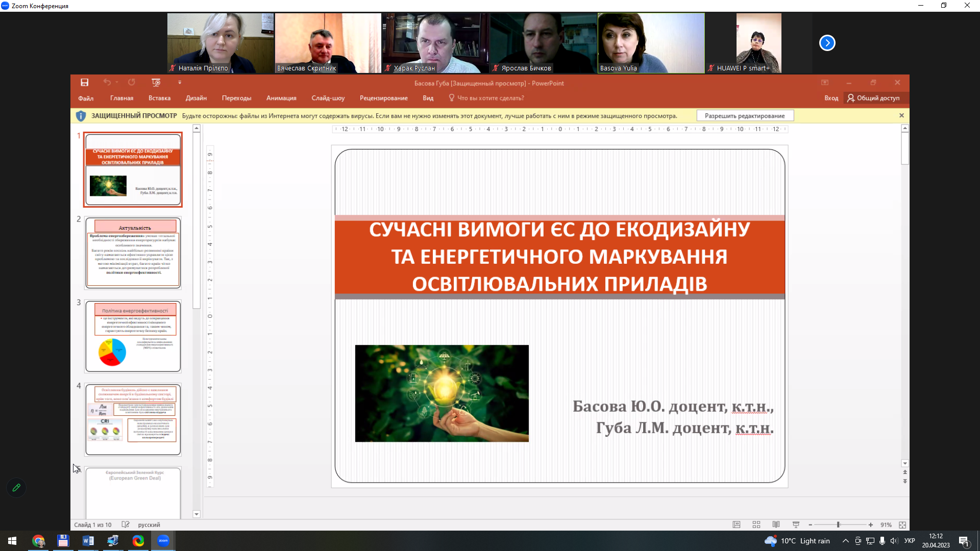The height and width of the screenshot is (551, 980).
Task: Switch to Reading view icon
Action: (x=776, y=524)
